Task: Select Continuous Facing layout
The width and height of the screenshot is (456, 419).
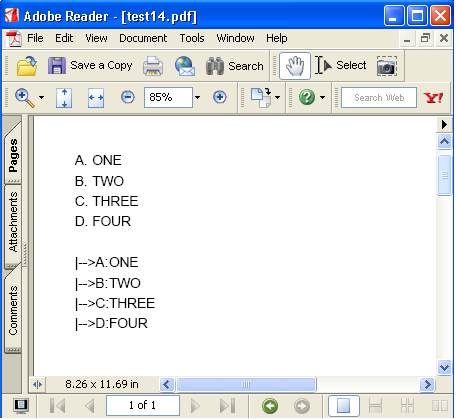Action: (x=407, y=406)
